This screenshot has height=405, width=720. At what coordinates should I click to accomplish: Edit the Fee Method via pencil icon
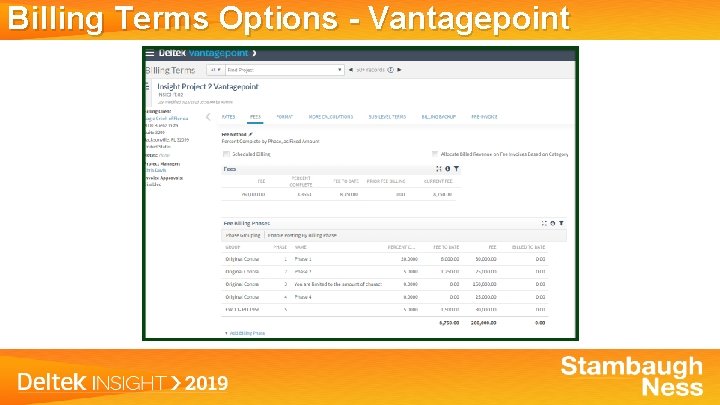(x=251, y=135)
